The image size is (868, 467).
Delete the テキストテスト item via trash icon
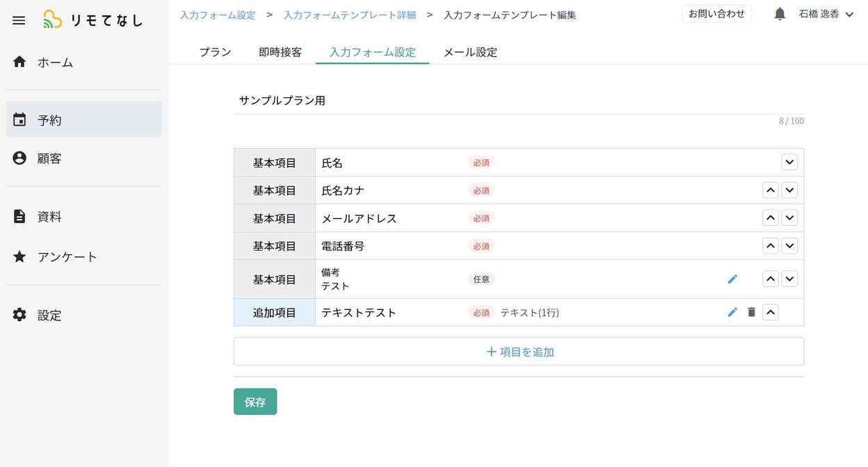click(751, 313)
